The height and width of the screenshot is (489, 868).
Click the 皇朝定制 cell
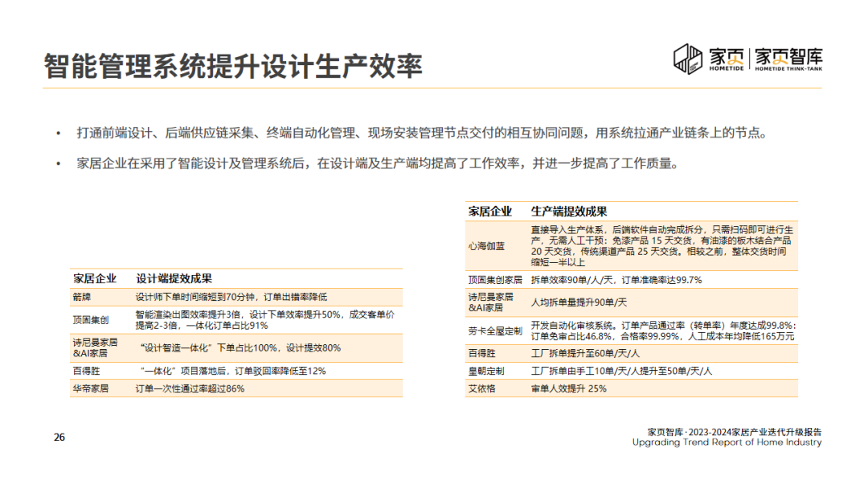(486, 371)
